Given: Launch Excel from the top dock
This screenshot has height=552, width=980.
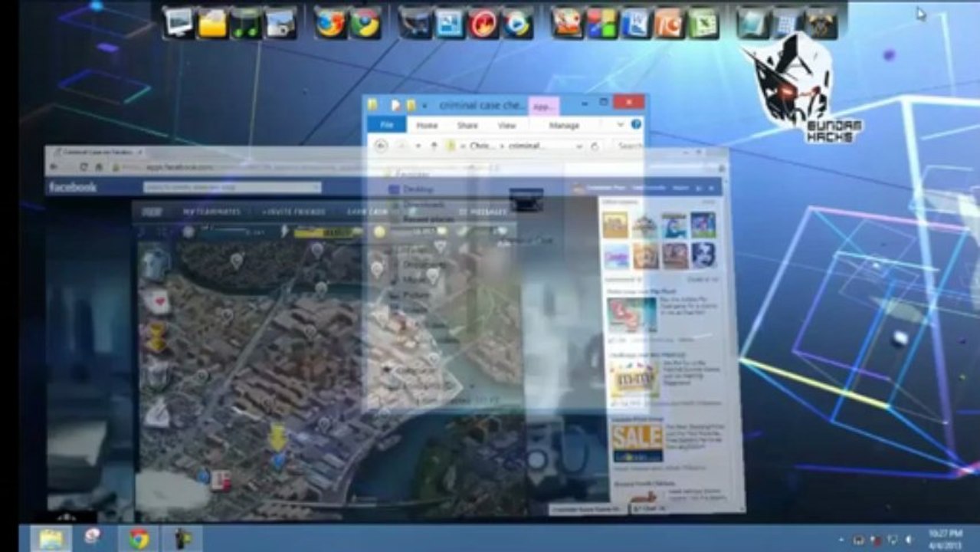Looking at the screenshot, I should 703,23.
